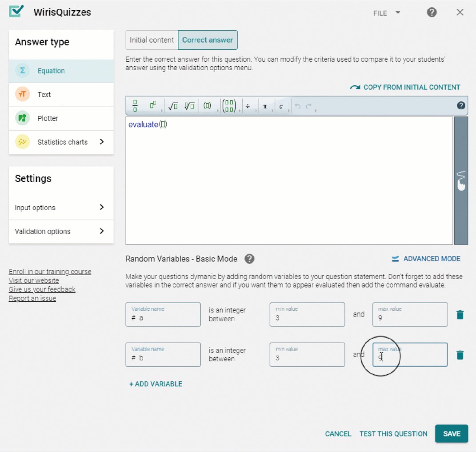Image resolution: width=476 pixels, height=452 pixels.
Task: Choose the Plotter answer type
Action: coord(48,118)
